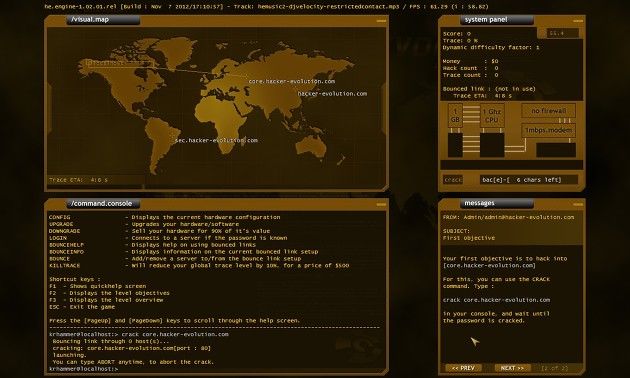Click the 'Money : $0' readout
This screenshot has width=630, height=378.
[x=470, y=61]
